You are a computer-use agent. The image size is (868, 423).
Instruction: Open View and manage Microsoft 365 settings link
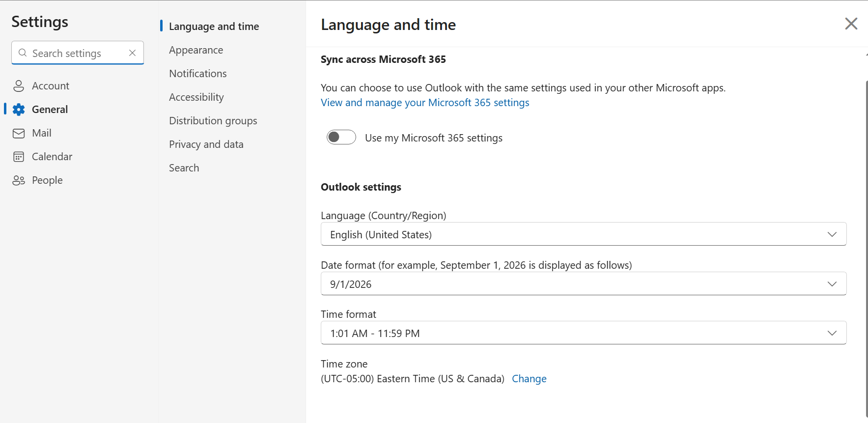[x=425, y=103]
